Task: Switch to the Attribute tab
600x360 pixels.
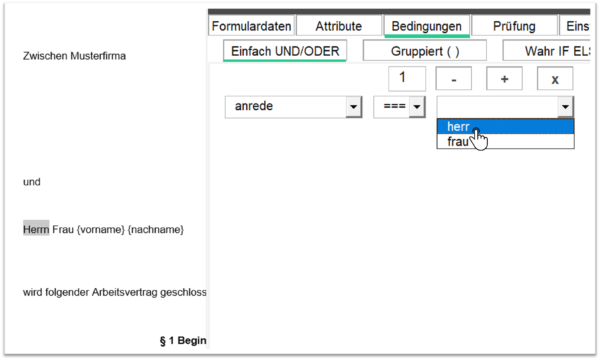Action: (339, 26)
